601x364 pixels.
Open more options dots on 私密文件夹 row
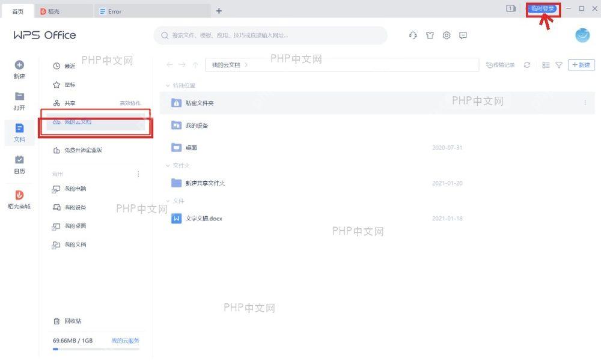(585, 103)
